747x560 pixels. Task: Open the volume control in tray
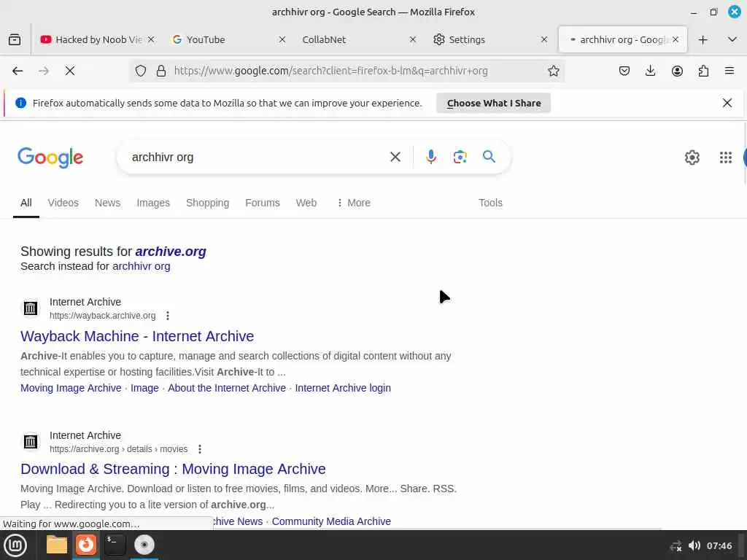694,545
